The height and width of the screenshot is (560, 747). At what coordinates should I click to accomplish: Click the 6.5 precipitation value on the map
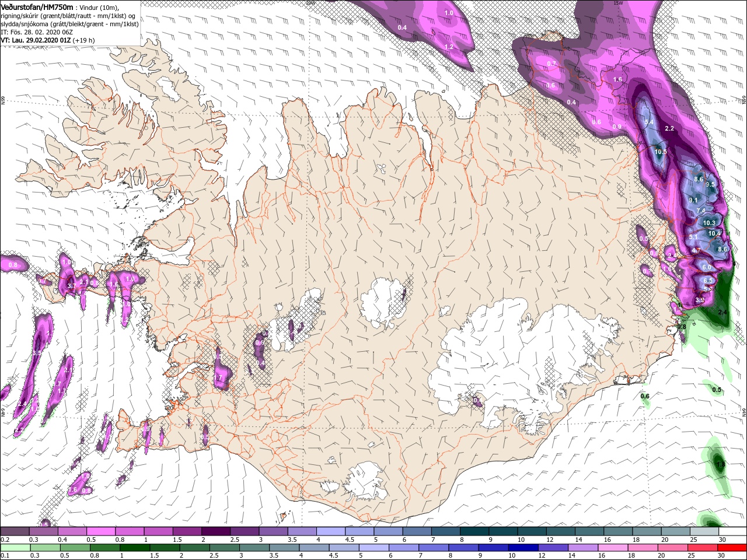click(x=708, y=281)
